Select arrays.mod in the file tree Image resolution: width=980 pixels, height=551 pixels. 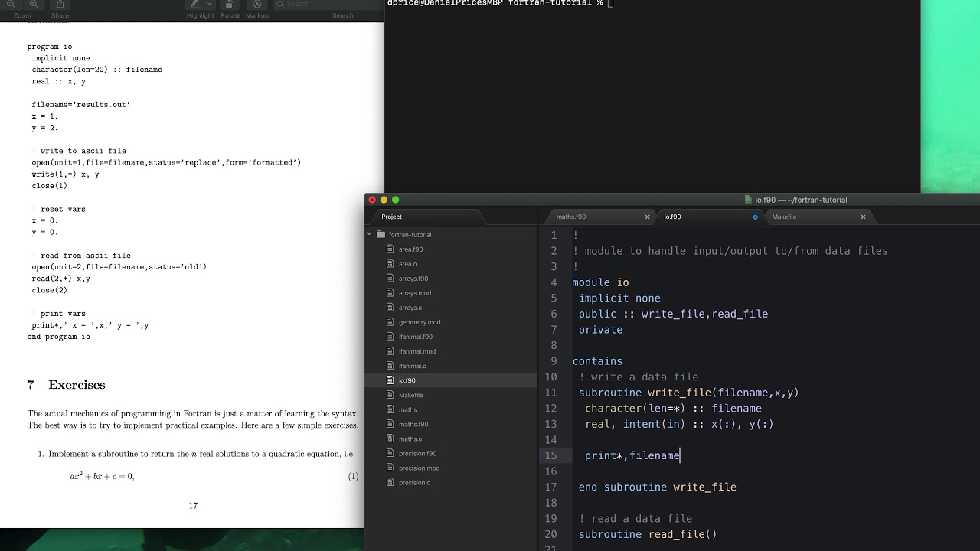pyautogui.click(x=415, y=293)
